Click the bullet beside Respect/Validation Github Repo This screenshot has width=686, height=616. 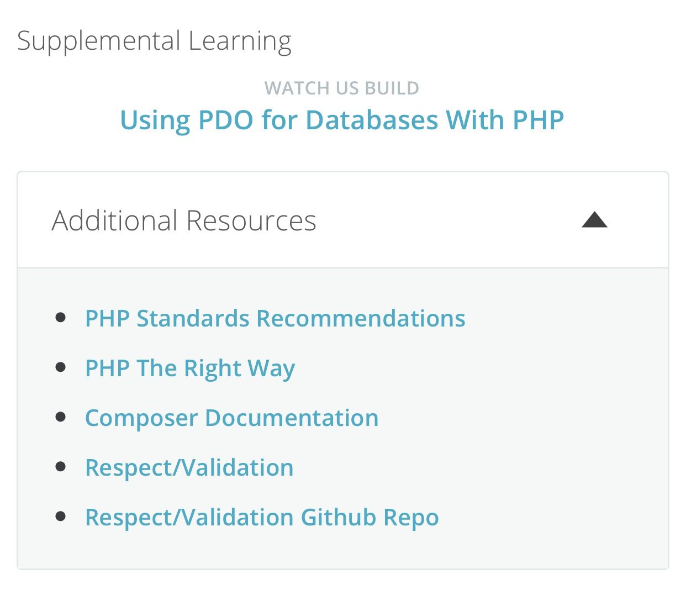click(62, 517)
